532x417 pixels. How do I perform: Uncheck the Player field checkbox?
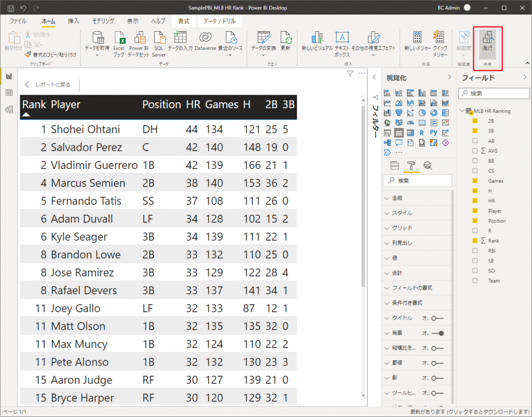475,211
